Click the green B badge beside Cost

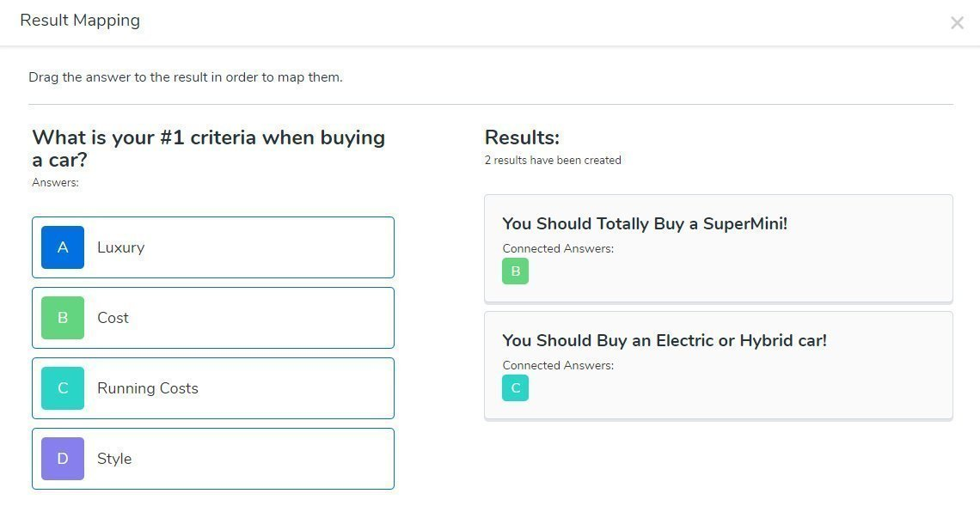tap(63, 318)
